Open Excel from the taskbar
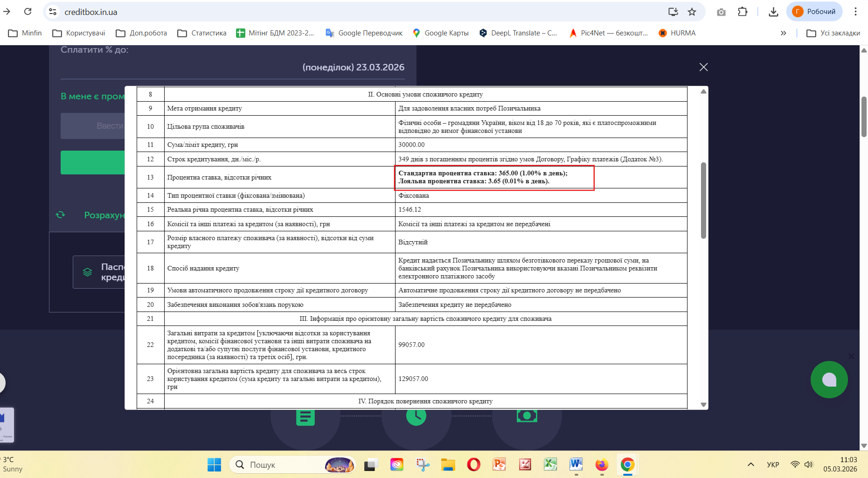Viewport: 868px width, 478px height. 550,464
